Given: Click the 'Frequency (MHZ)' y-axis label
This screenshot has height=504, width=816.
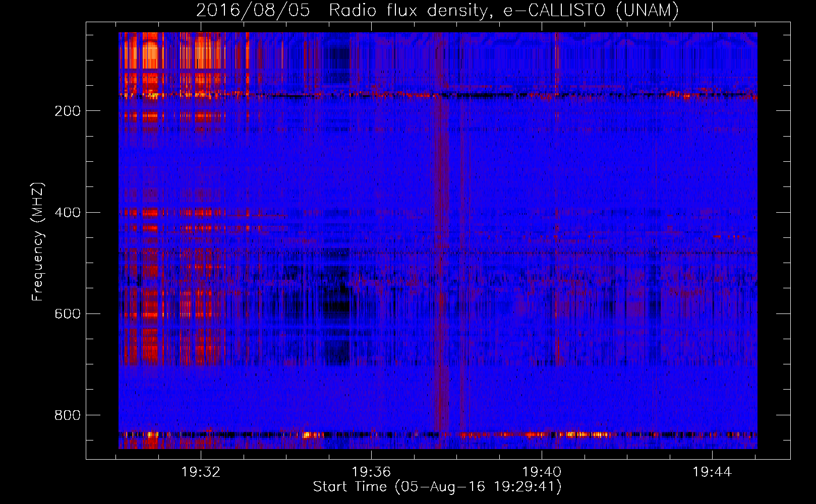Looking at the screenshot, I should [x=38, y=241].
